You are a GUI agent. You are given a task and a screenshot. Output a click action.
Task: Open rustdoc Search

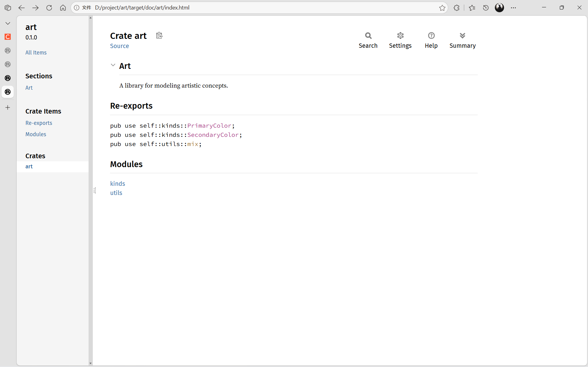(x=368, y=40)
